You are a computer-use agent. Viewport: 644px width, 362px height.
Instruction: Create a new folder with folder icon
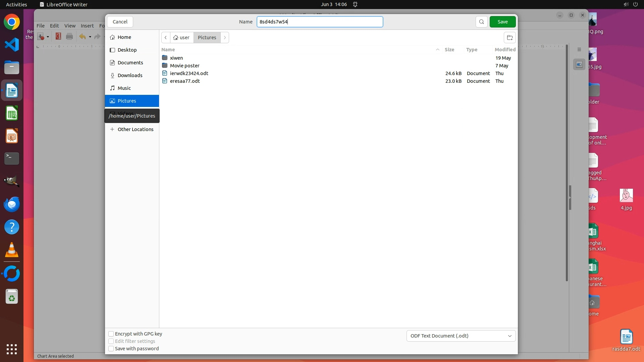point(509,38)
